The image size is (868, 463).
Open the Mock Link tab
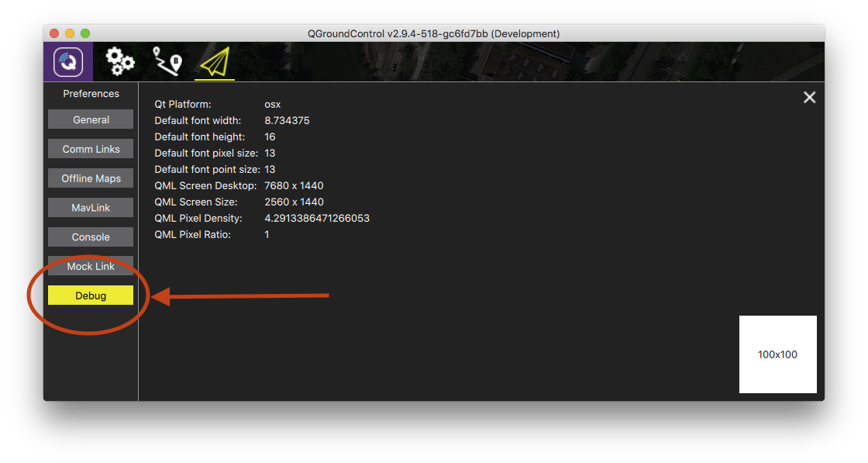click(x=91, y=266)
